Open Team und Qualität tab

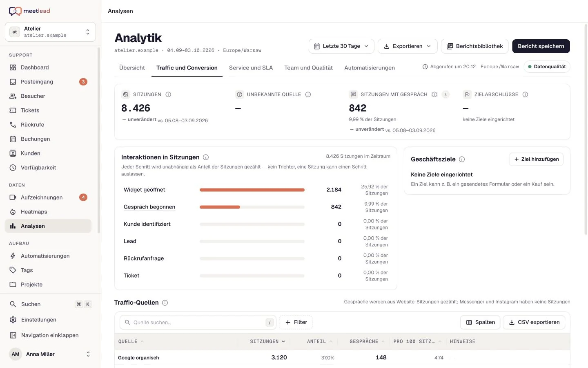(x=309, y=68)
